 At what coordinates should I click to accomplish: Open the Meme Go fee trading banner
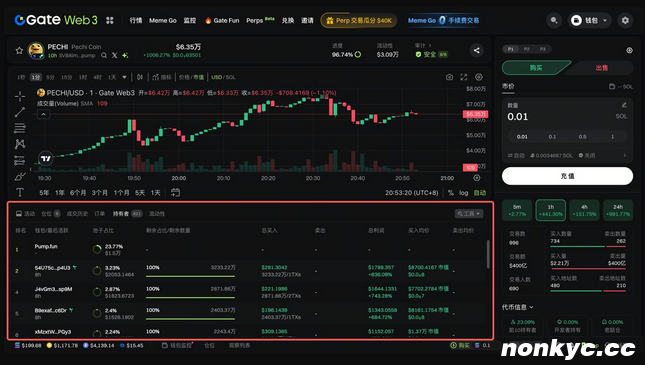tap(443, 20)
